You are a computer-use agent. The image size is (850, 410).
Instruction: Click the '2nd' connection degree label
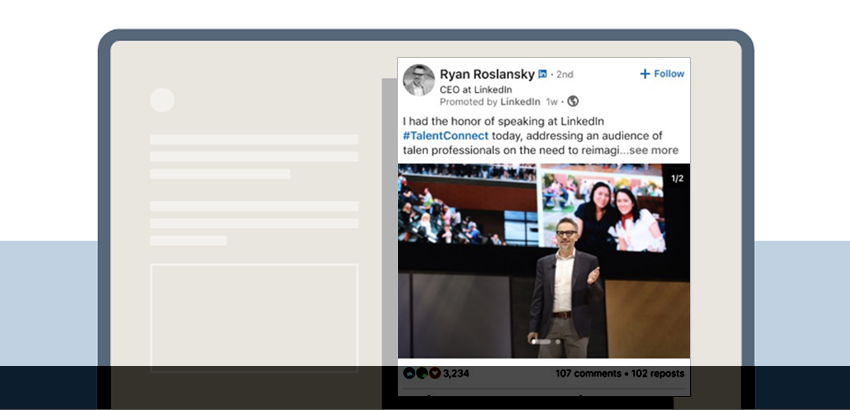point(564,74)
